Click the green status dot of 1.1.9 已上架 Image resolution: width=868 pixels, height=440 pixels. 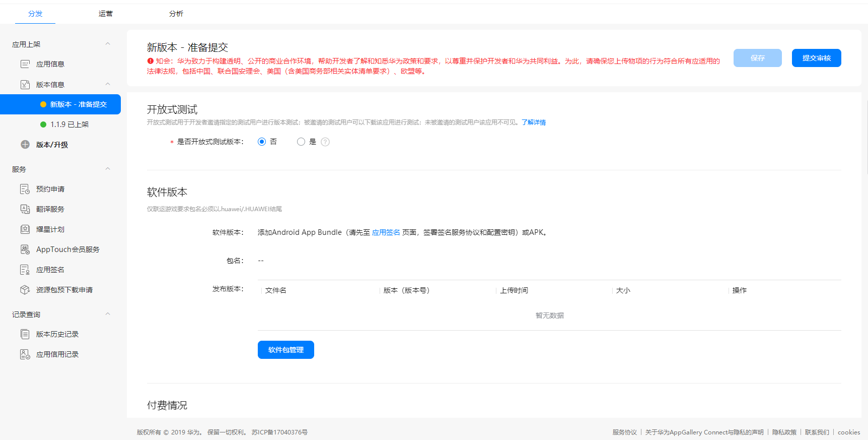click(43, 124)
